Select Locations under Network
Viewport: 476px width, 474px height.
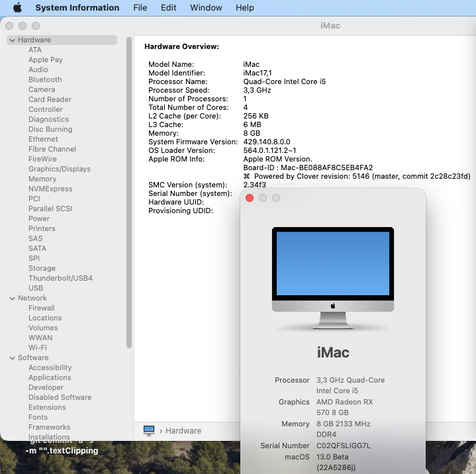coord(45,318)
